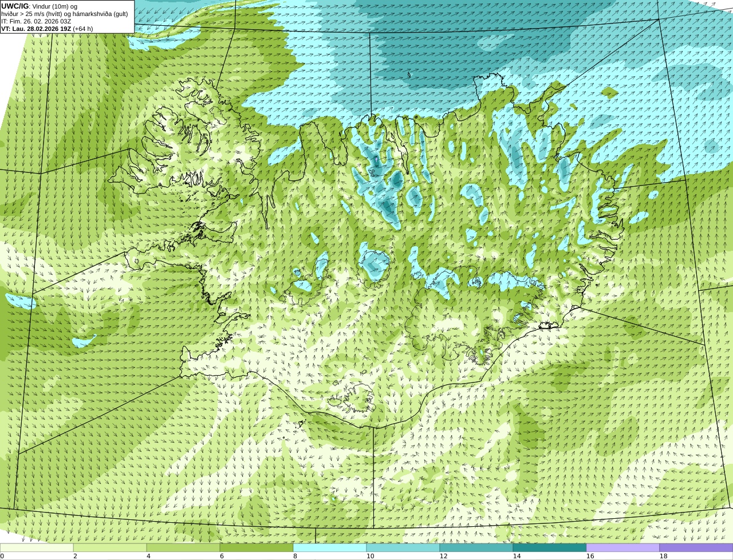Click the 6–8 m/s darker green legend swatch
This screenshot has height=560, width=733.
pyautogui.click(x=257, y=548)
